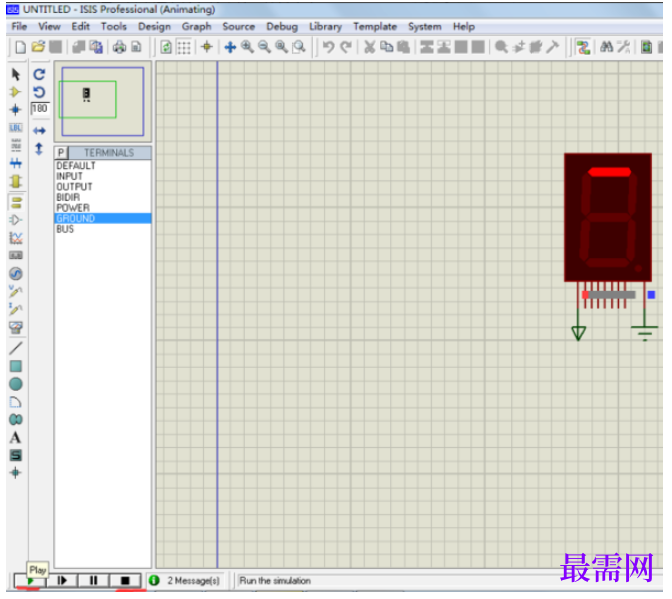This screenshot has width=672, height=599.
Task: Open the Library menu
Action: pyautogui.click(x=325, y=27)
